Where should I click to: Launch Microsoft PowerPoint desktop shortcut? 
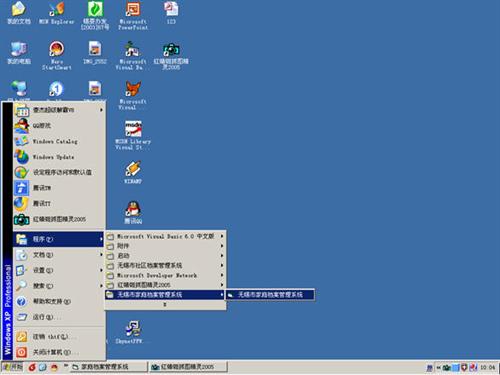133,15
